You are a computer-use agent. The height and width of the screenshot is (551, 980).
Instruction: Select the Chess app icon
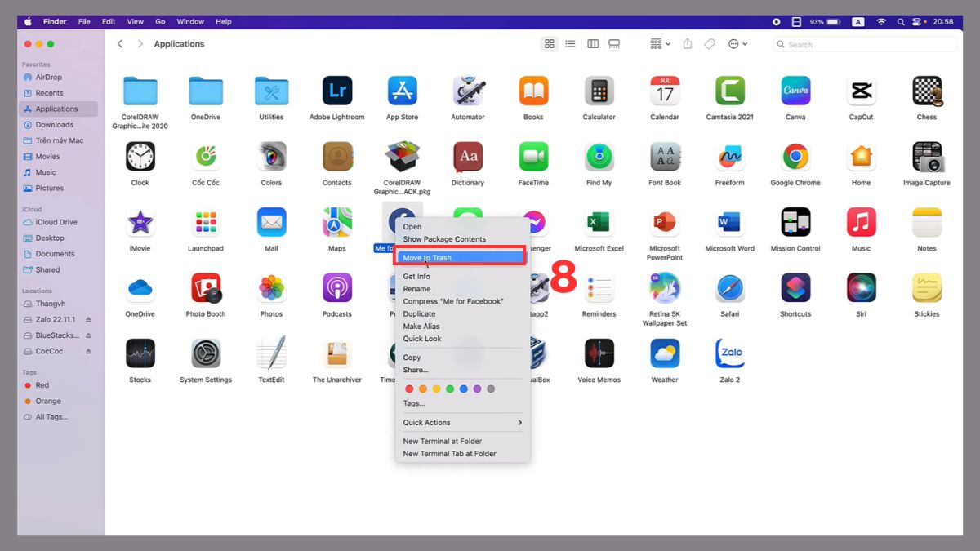pos(927,91)
